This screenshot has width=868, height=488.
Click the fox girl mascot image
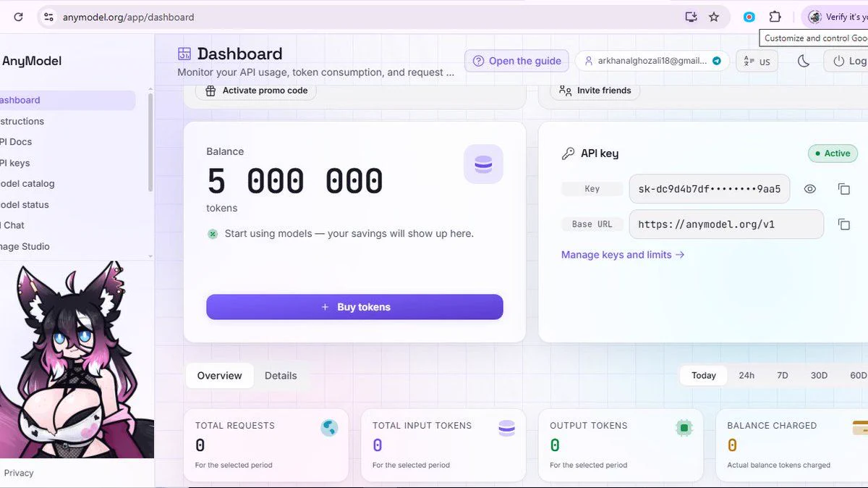(76, 360)
